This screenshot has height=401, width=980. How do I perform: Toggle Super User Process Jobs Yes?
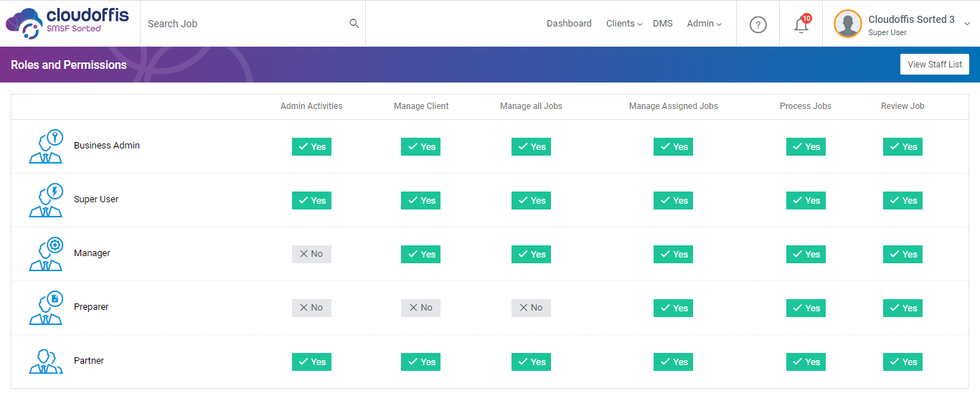(806, 200)
